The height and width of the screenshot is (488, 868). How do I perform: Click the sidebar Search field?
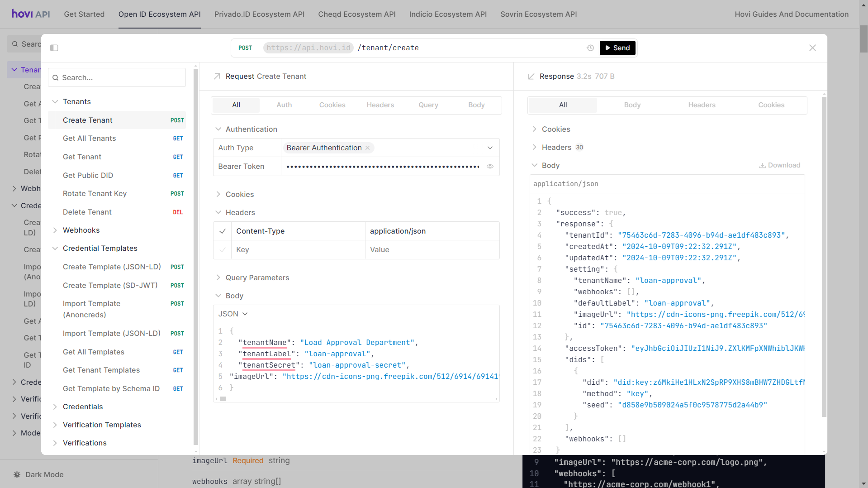[x=118, y=78]
